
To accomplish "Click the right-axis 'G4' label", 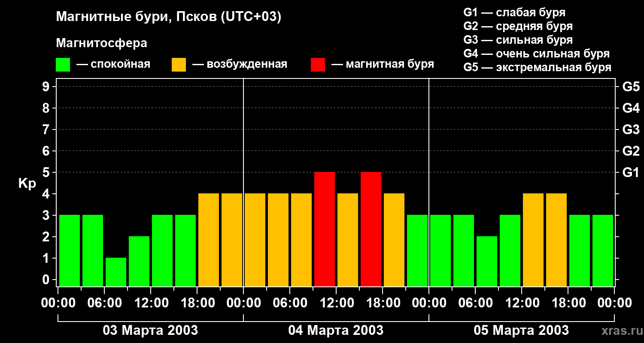I will [x=631, y=108].
